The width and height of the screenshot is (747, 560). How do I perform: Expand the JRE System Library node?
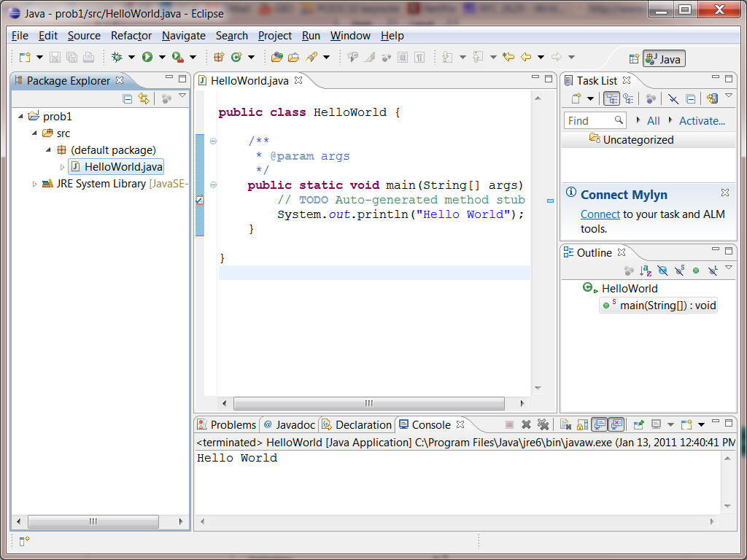click(x=34, y=184)
